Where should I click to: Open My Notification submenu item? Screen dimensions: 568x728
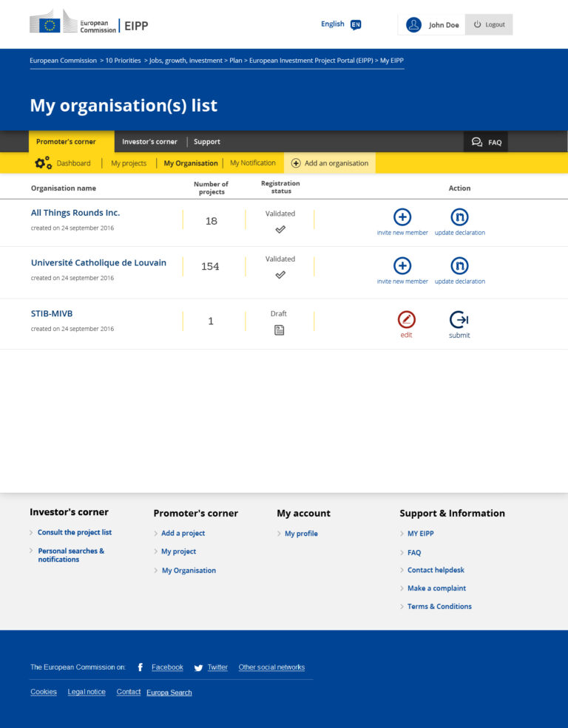(x=253, y=163)
